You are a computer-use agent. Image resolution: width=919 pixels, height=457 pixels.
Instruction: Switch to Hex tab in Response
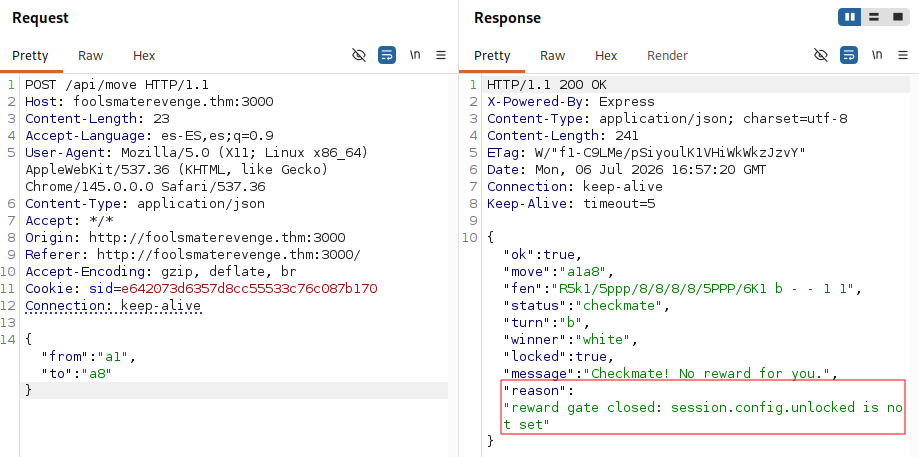[x=606, y=56]
